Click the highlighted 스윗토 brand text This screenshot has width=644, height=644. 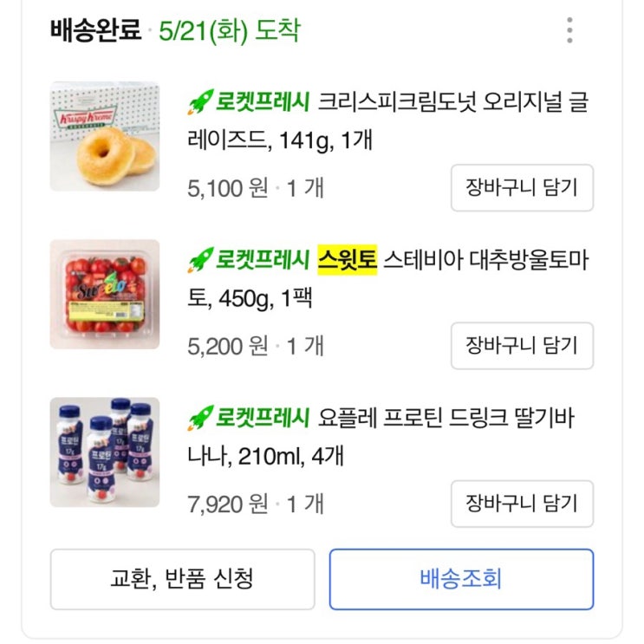click(348, 259)
